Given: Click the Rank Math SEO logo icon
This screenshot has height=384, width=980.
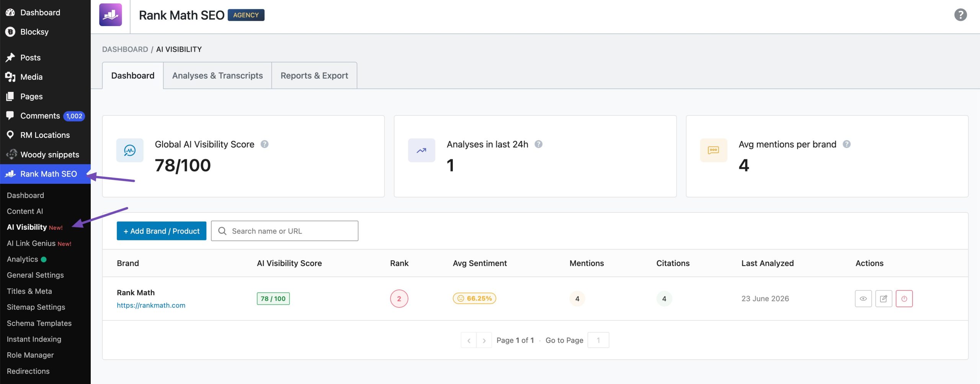Looking at the screenshot, I should tap(110, 15).
